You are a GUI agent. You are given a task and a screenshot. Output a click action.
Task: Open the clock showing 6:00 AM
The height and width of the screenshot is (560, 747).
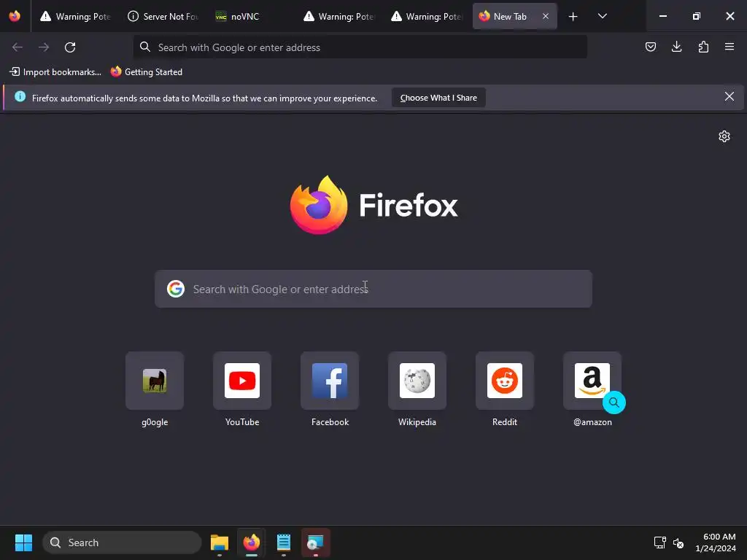pyautogui.click(x=715, y=542)
